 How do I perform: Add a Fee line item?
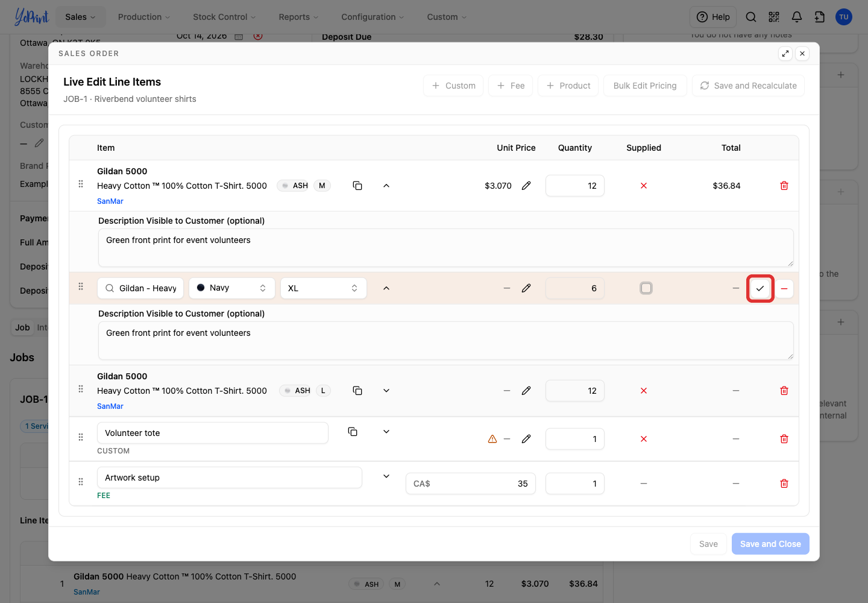tap(511, 86)
